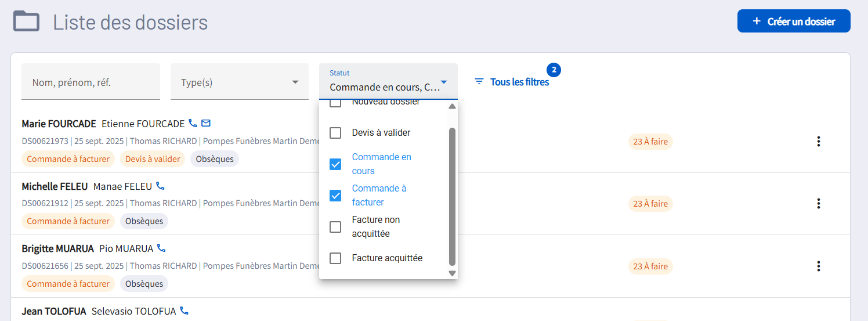Click phone icon beside Pio MUARUA
The image size is (868, 321).
tap(161, 248)
